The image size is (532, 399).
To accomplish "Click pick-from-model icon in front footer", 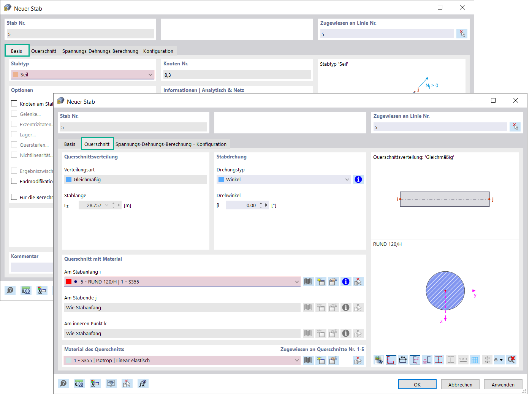I will click(127, 384).
